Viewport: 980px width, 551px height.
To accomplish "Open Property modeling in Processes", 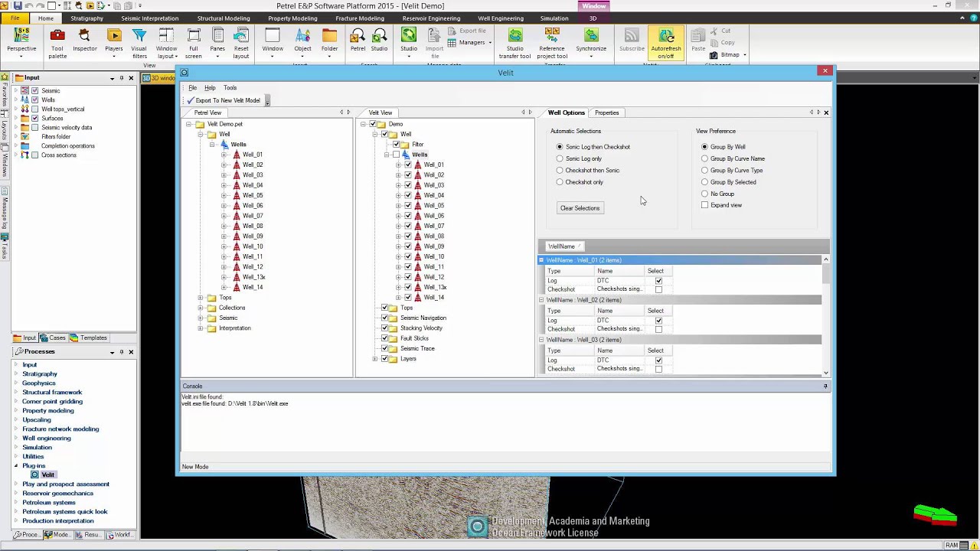I will [48, 411].
